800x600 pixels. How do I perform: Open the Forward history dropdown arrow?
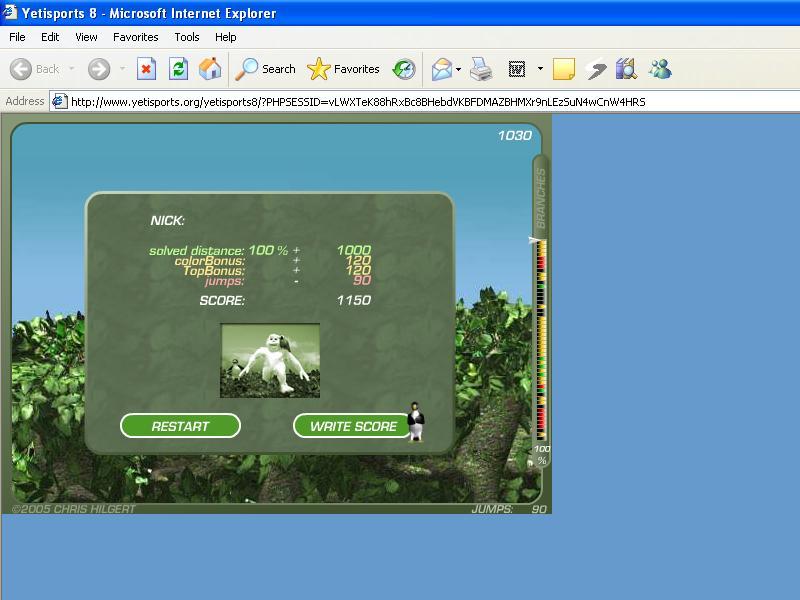click(x=122, y=68)
